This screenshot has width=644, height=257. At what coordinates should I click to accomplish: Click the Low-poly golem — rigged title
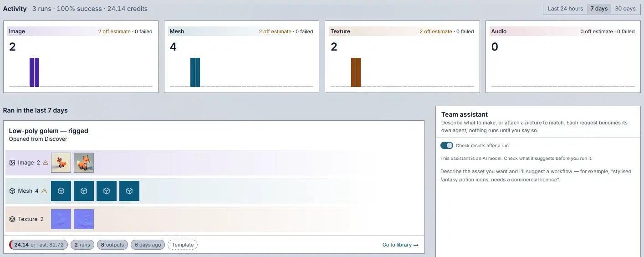click(49, 131)
